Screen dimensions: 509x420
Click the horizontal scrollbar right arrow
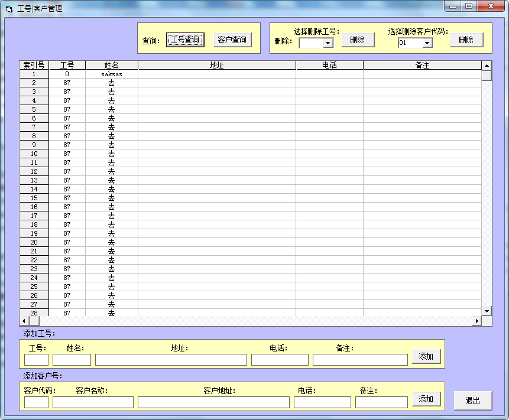[x=476, y=321]
